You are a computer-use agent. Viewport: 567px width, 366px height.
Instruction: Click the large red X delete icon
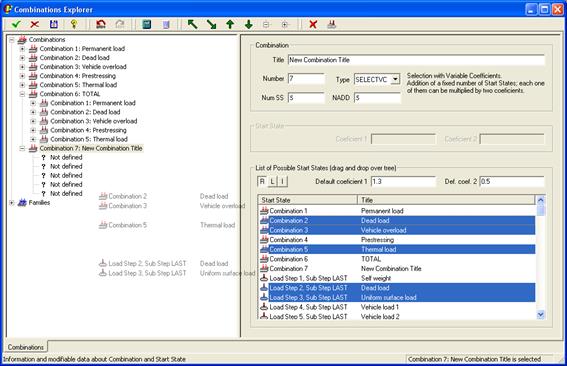tap(313, 25)
